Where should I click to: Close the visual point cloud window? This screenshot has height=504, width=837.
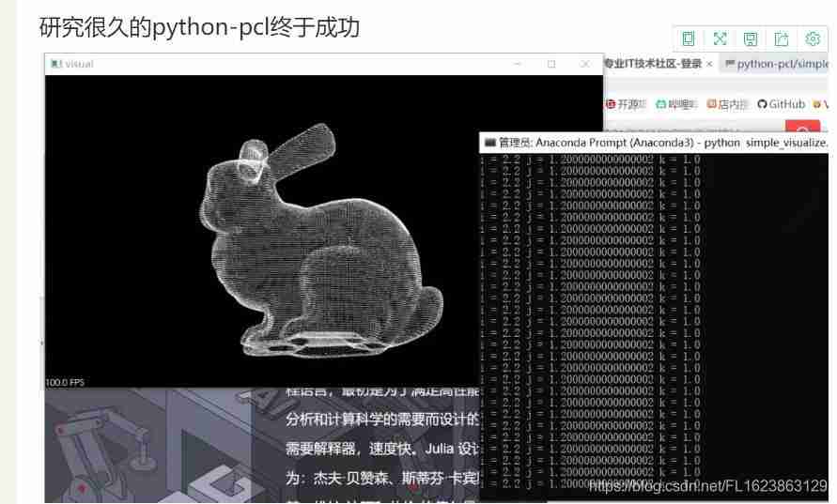[585, 64]
